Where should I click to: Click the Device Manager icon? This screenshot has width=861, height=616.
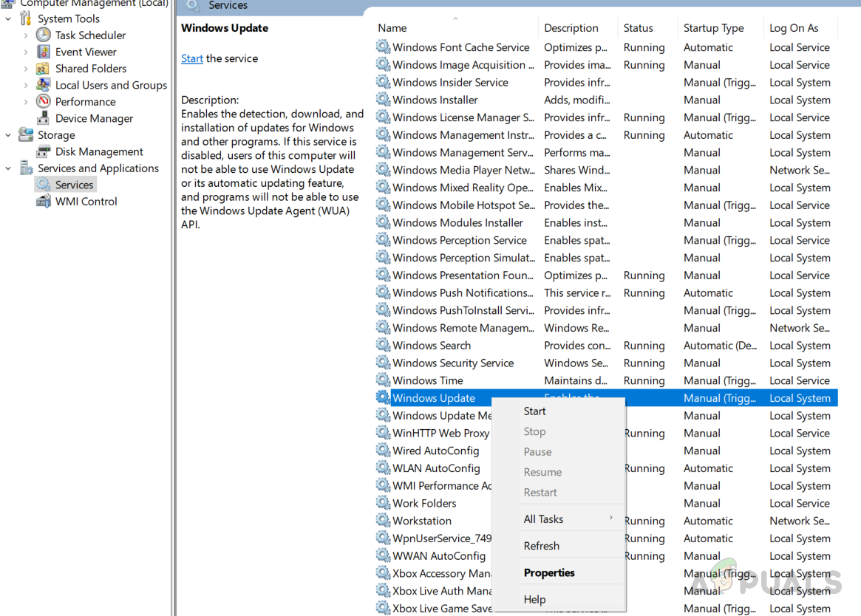tap(44, 118)
